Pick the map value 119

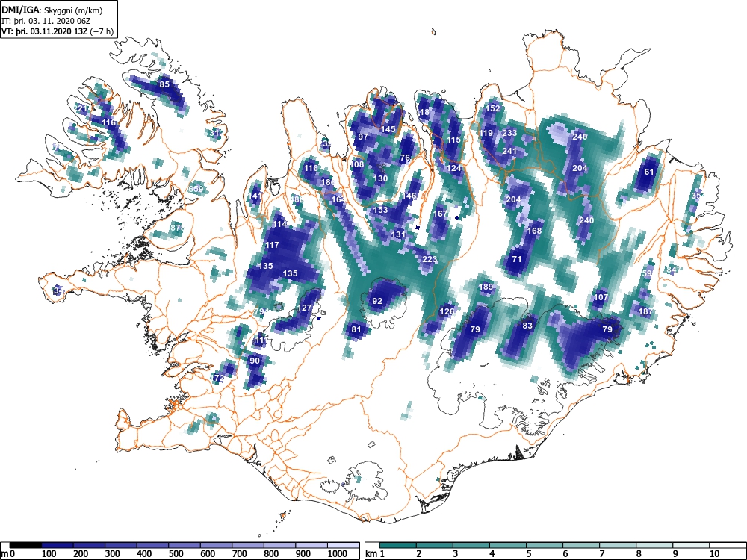click(486, 133)
